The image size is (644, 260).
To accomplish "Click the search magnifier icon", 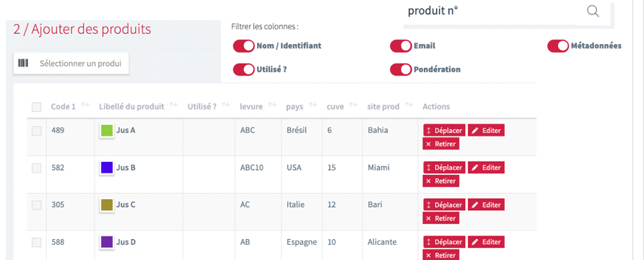I will point(593,11).
